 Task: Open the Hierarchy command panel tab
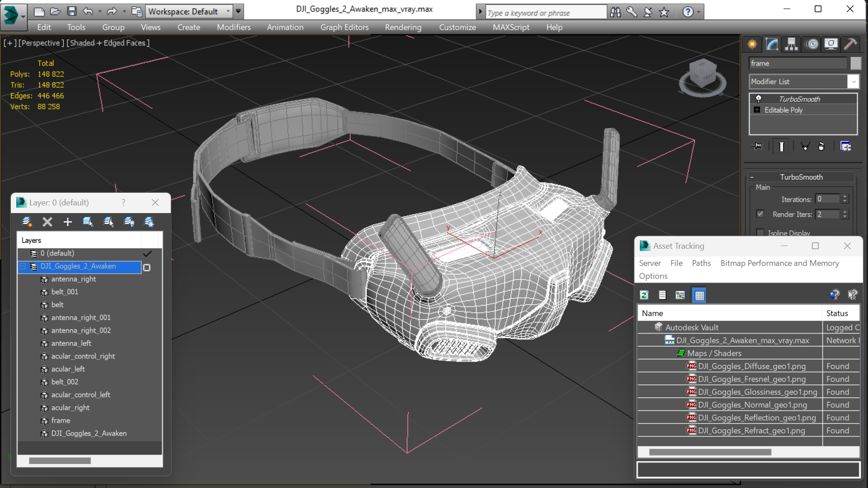tap(792, 44)
